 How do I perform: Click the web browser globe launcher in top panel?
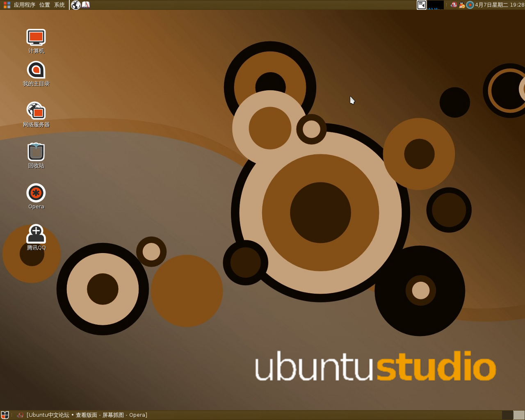[75, 5]
